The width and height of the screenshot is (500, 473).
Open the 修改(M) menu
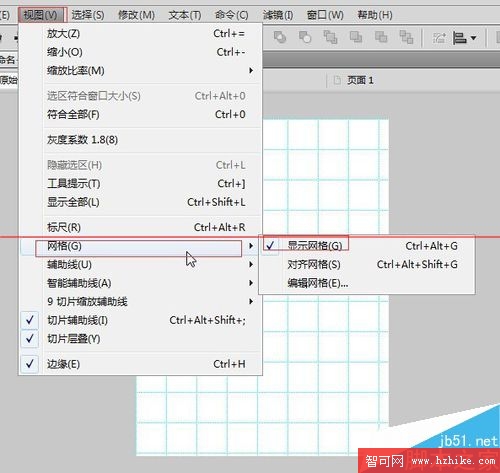click(136, 15)
